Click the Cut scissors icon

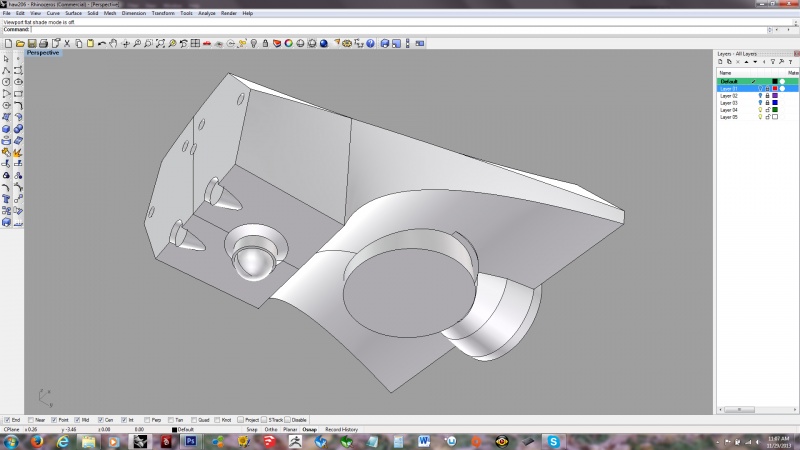point(67,43)
